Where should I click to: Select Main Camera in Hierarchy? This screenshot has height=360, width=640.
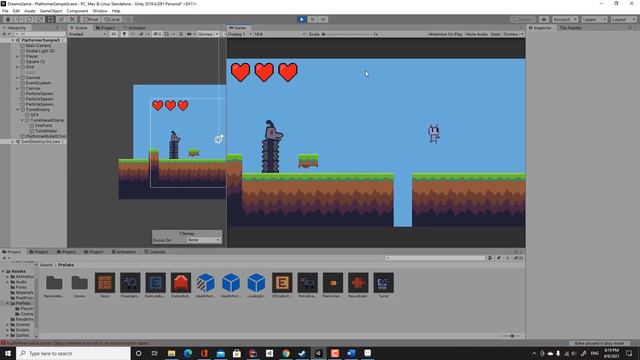(38, 46)
